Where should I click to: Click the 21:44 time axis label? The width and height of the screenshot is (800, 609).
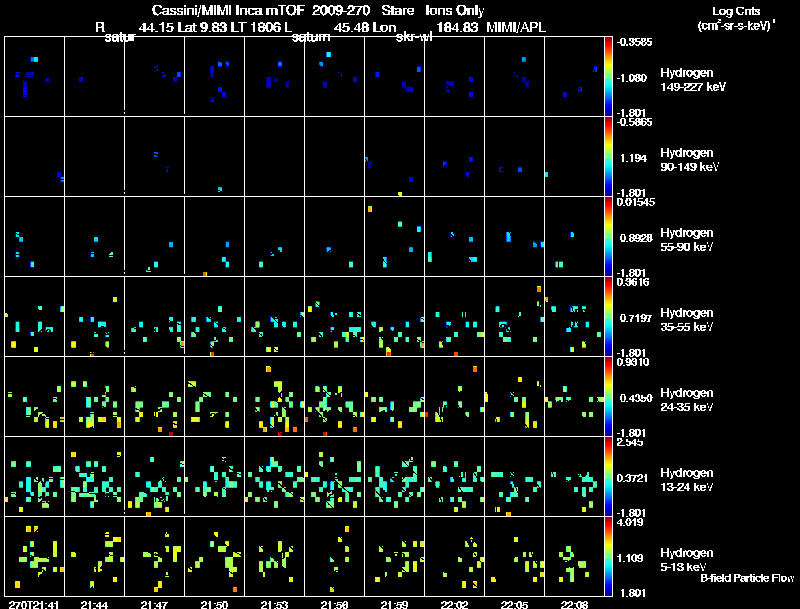click(94, 604)
